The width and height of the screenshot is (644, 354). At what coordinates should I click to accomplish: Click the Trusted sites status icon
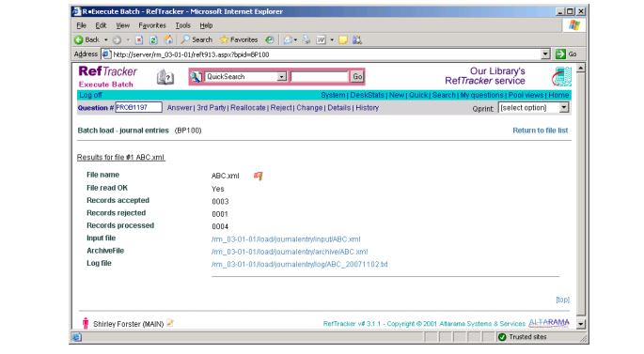point(502,337)
